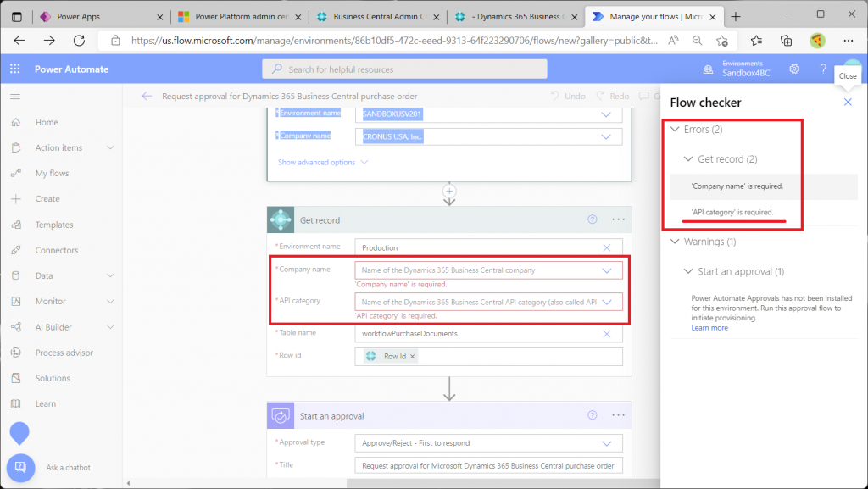Click the help question mark in header
This screenshot has width=868, height=489.
(x=823, y=69)
